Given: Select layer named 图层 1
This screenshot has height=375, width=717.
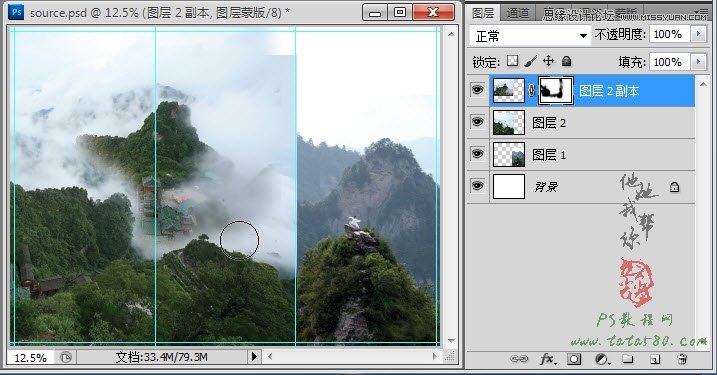Looking at the screenshot, I should point(549,155).
